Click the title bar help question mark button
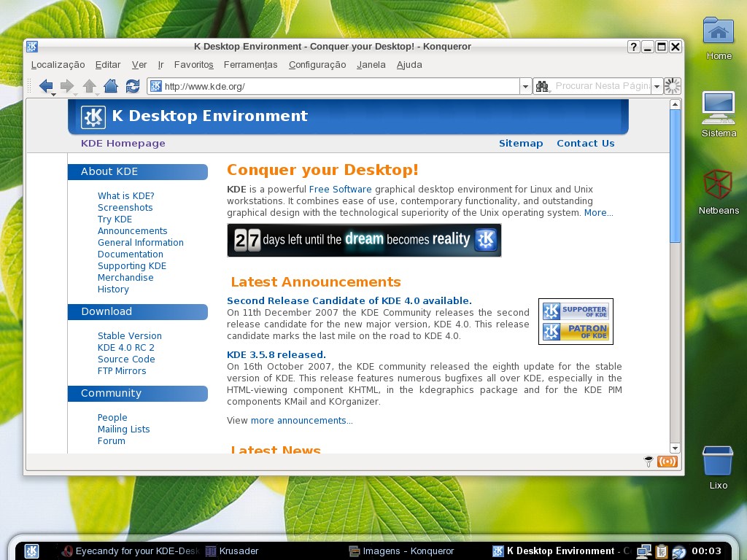The width and height of the screenshot is (747, 560). [x=633, y=47]
